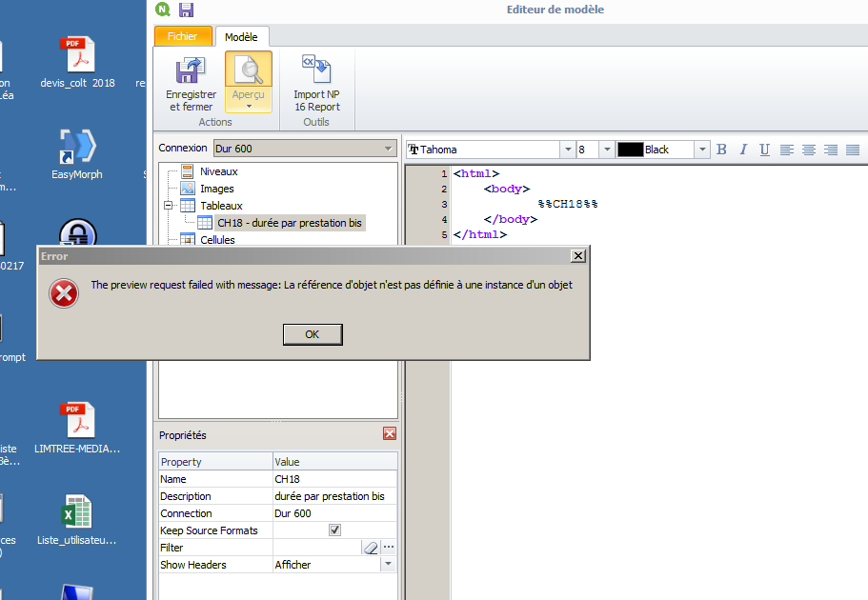Select the Images tree node
Screen dimensions: 868x600
[217, 189]
